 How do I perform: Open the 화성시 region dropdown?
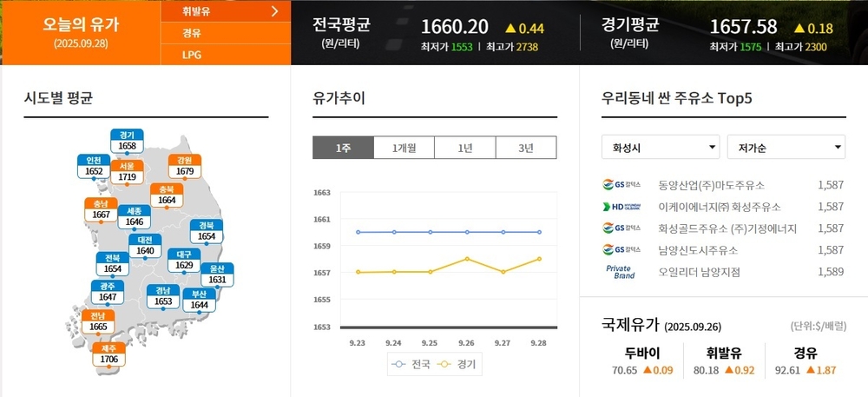click(x=660, y=147)
